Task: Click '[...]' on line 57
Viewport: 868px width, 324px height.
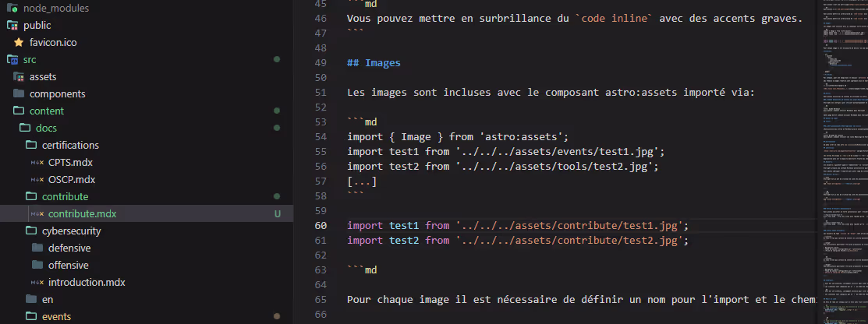Action: point(362,181)
